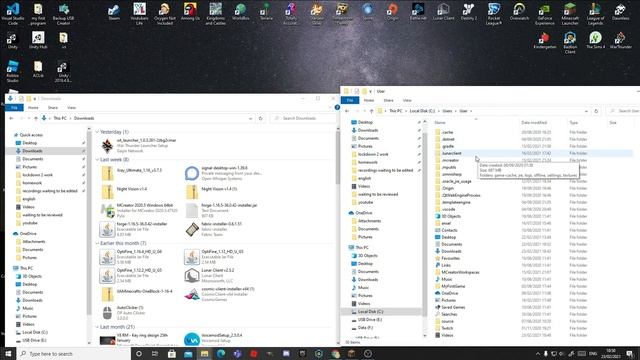This screenshot has height=360, width=640.
Task: Launch Badlion Client desktop icon
Action: (570, 42)
